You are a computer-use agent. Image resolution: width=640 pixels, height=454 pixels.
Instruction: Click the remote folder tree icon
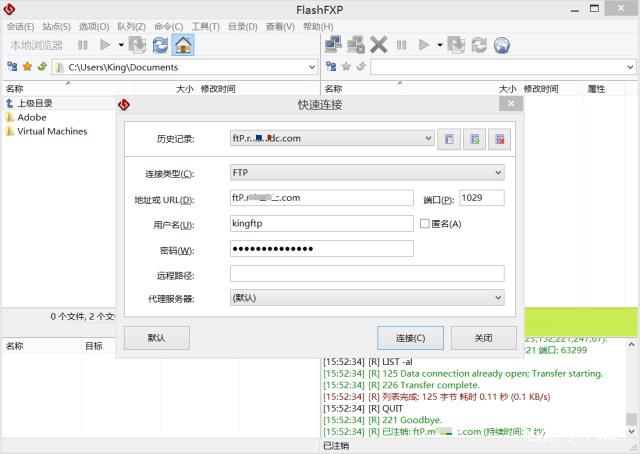pos(331,67)
